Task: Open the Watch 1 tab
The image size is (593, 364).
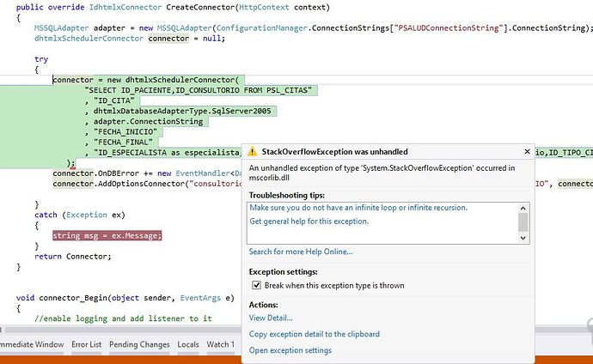Action: tap(221, 344)
